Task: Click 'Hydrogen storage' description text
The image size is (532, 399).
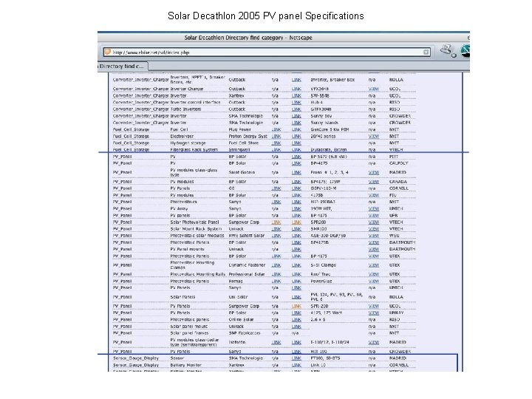Action: coord(188,143)
